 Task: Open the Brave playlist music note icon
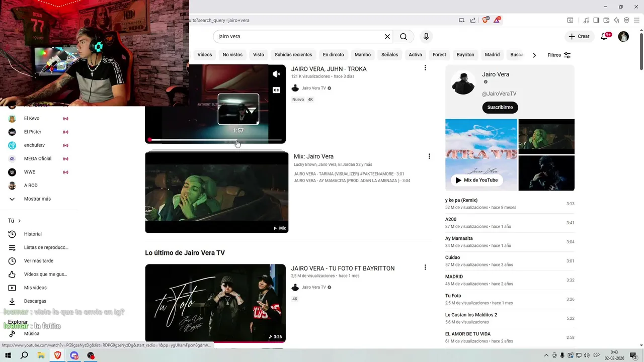tap(586, 20)
